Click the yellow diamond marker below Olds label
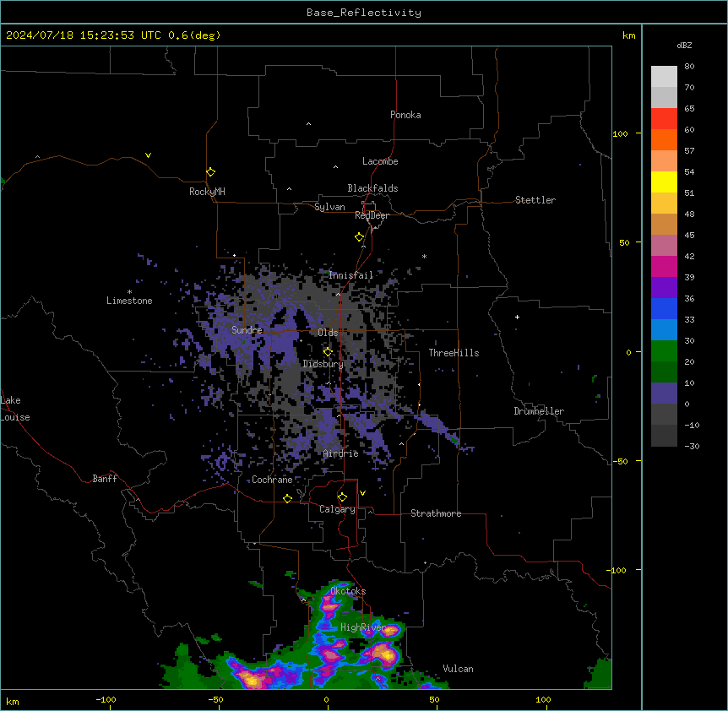Viewport: 728px width, 711px height. pos(328,352)
